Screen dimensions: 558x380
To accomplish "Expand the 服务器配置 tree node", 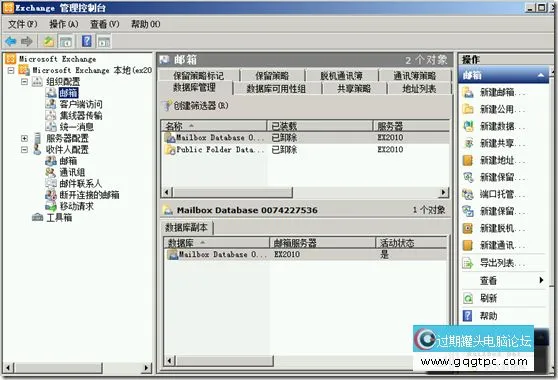I will (24, 138).
